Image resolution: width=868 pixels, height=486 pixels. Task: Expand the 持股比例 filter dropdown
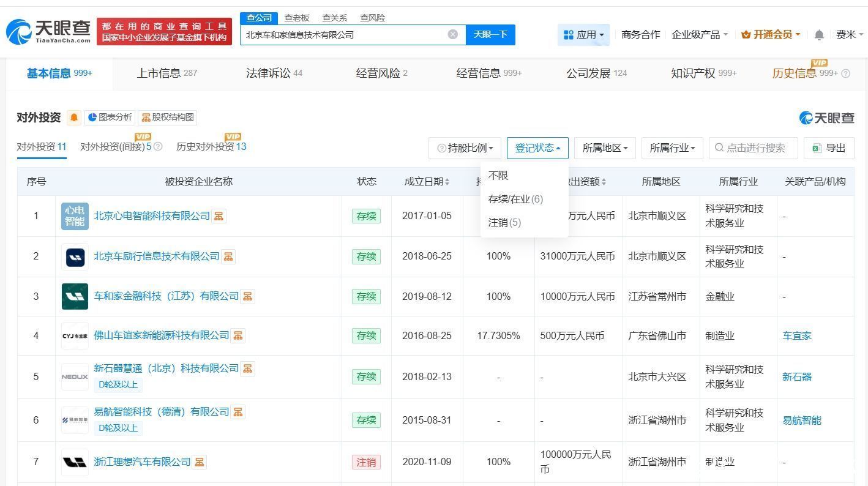coord(465,148)
